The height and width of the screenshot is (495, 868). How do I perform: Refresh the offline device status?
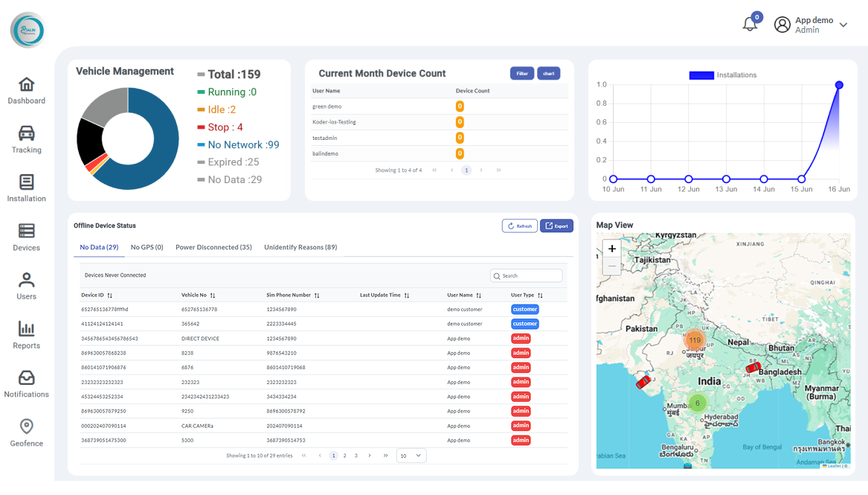pyautogui.click(x=520, y=226)
